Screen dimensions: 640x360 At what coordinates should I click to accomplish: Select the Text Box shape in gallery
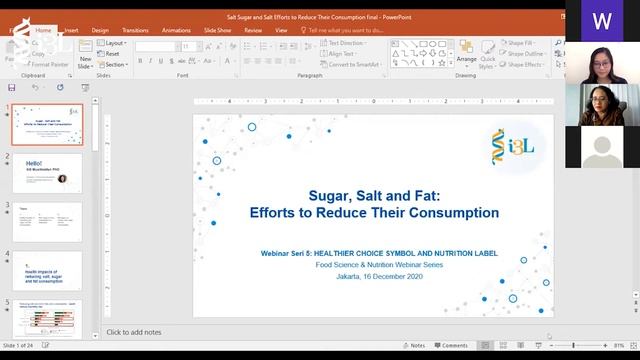click(x=395, y=44)
